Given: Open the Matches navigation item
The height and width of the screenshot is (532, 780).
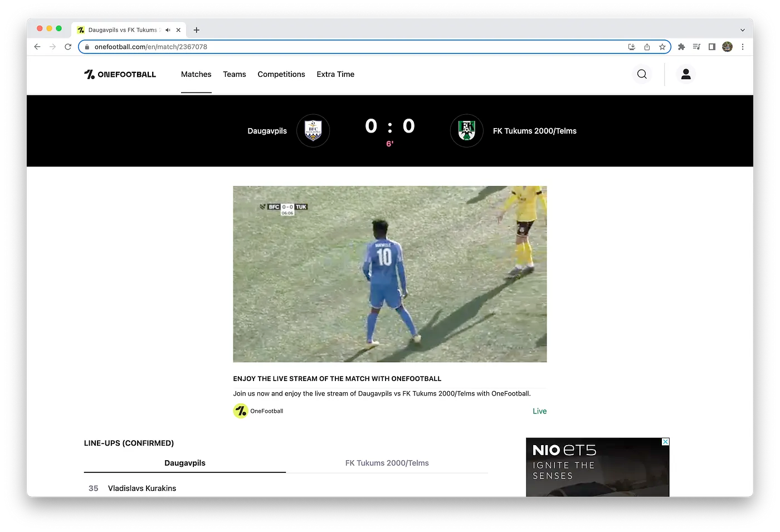Looking at the screenshot, I should (196, 74).
